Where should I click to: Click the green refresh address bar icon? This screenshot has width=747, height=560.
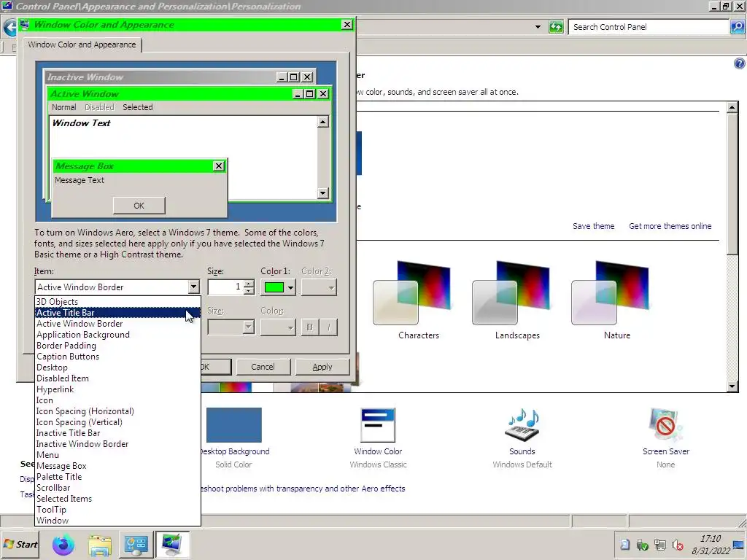556,27
